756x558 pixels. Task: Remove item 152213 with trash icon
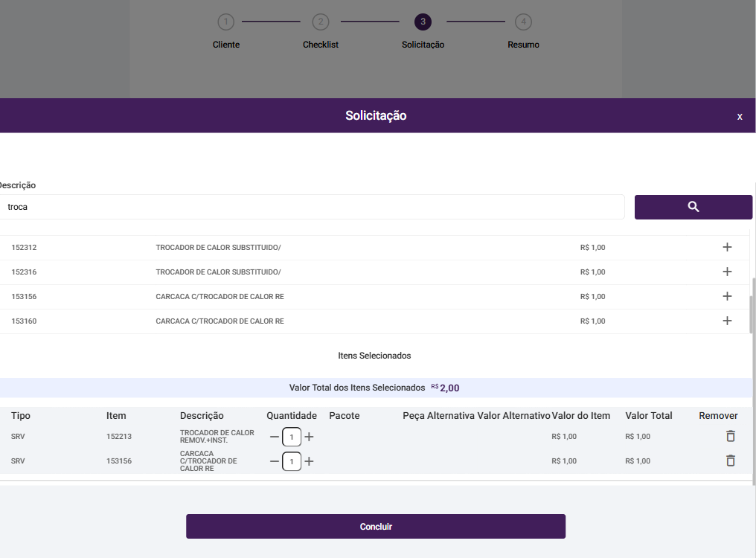tap(730, 436)
